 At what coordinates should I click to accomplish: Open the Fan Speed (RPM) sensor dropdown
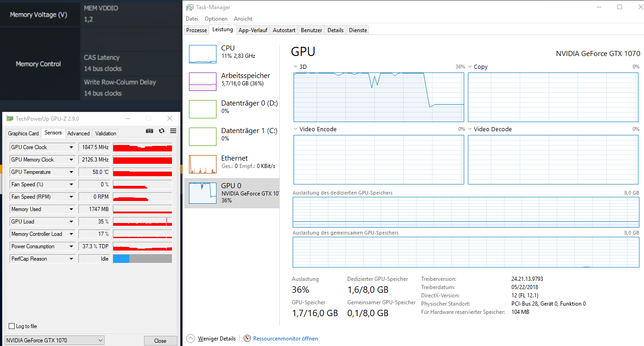click(71, 197)
